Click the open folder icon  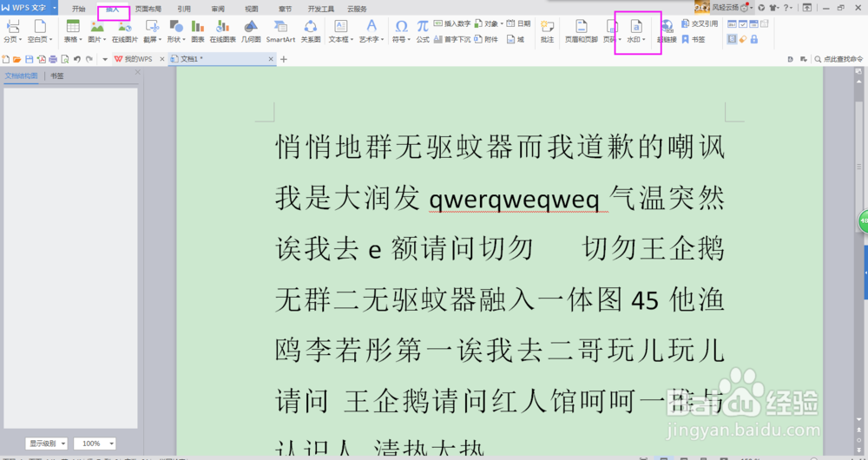pos(17,59)
